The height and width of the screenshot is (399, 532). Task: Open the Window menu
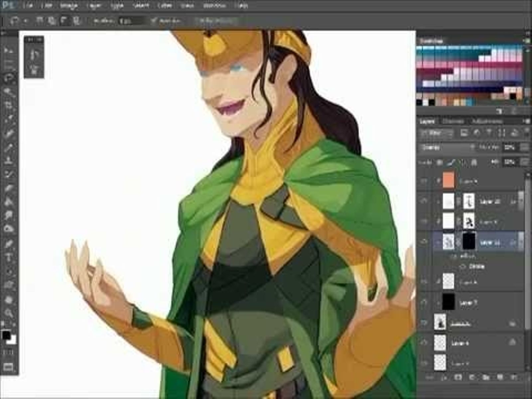click(214, 6)
